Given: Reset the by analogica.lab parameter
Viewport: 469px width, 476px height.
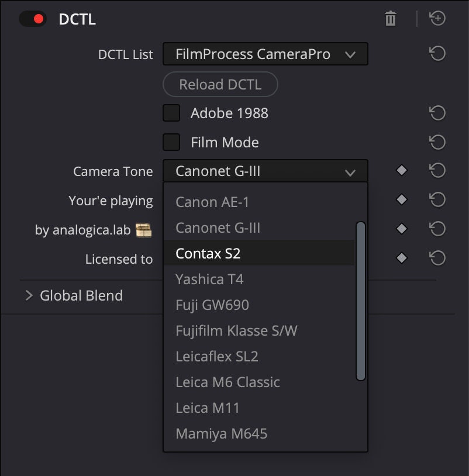Looking at the screenshot, I should [x=437, y=229].
